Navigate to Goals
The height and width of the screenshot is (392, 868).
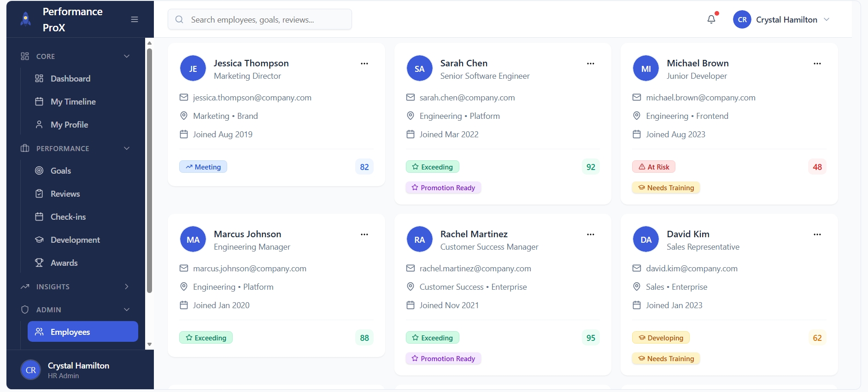click(x=83, y=171)
